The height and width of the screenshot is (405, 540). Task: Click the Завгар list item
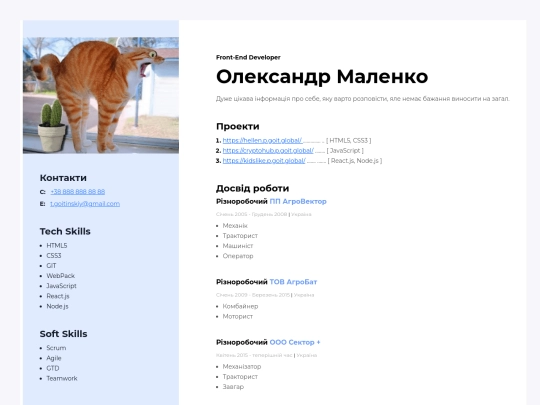(233, 387)
